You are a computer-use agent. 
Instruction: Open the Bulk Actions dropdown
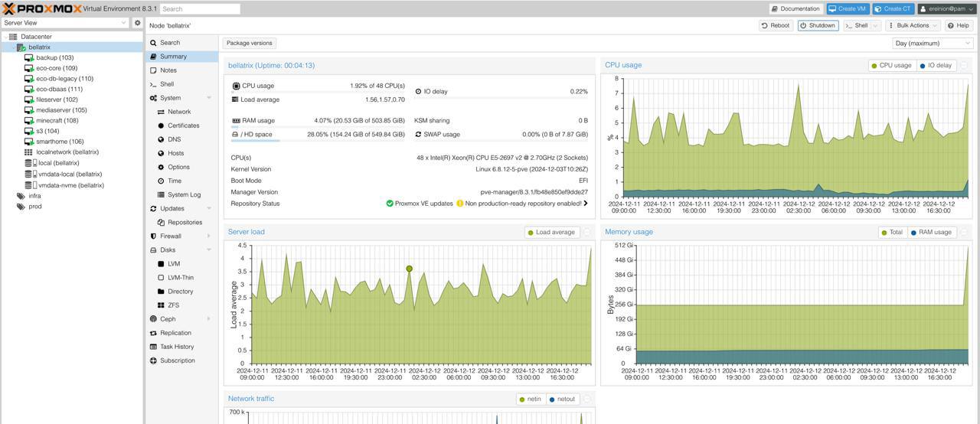pos(913,25)
